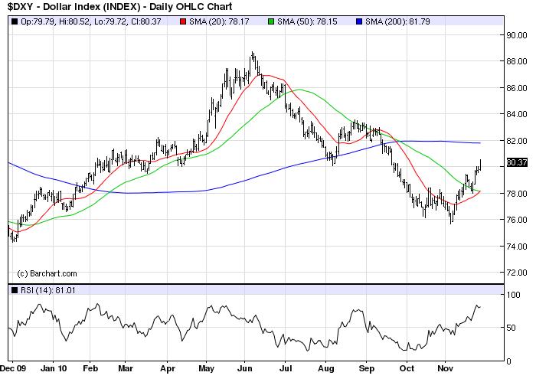This screenshot has width=536, height=392.
Task: Click the Nov label on the date axis
Action: [445, 367]
